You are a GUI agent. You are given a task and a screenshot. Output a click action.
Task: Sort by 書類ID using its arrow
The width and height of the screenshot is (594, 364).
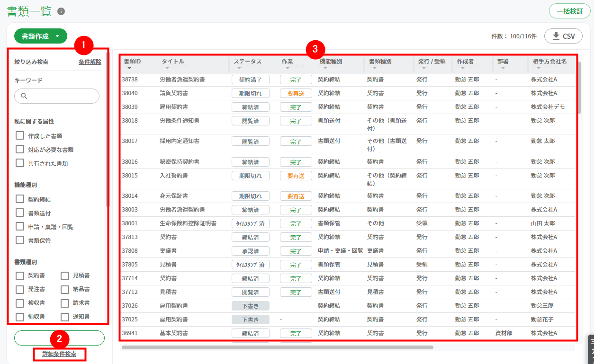click(129, 68)
